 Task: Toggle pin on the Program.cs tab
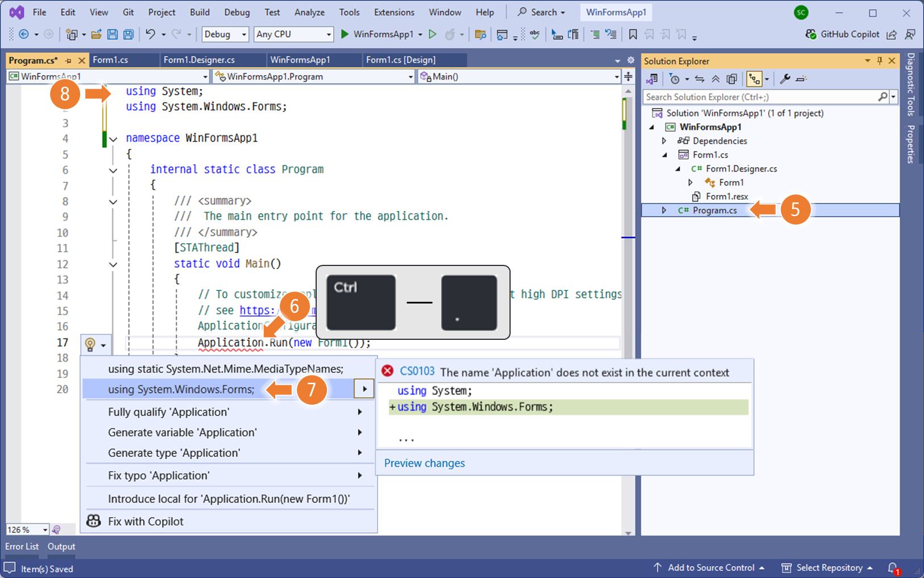coord(68,60)
